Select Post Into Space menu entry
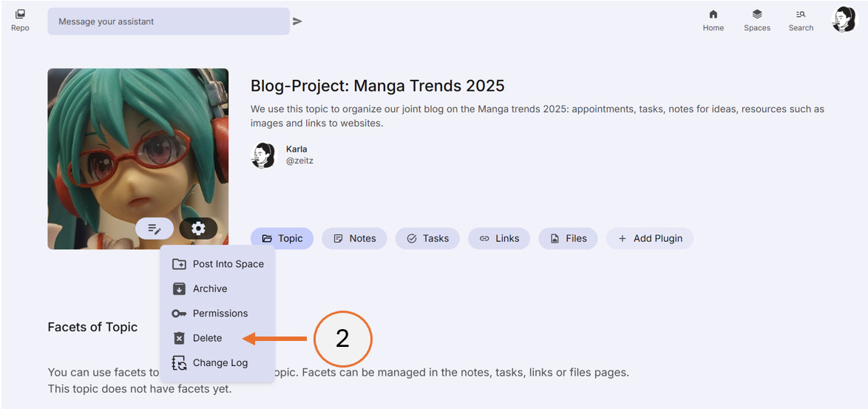 217,264
